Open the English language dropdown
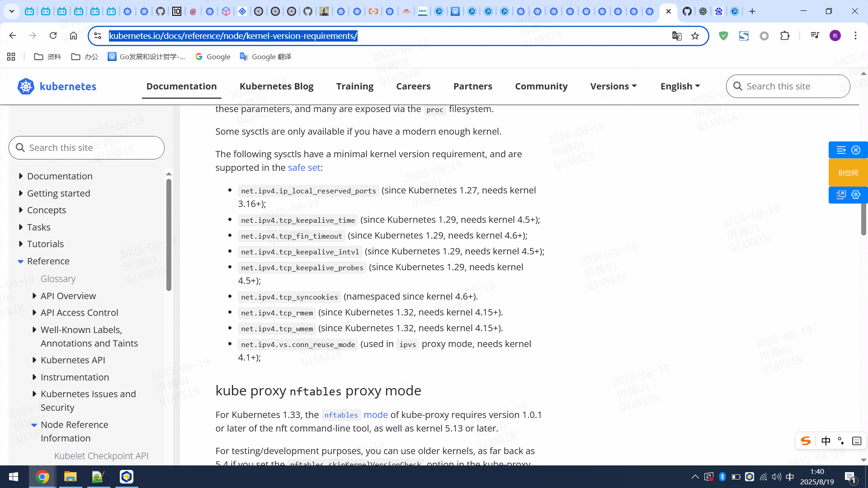Viewport: 868px width, 488px height. click(679, 86)
